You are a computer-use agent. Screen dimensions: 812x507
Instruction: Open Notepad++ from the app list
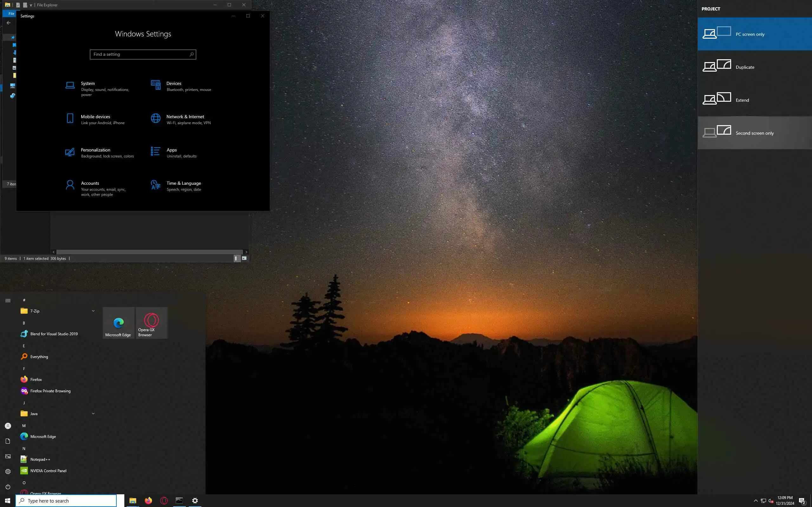(x=40, y=459)
